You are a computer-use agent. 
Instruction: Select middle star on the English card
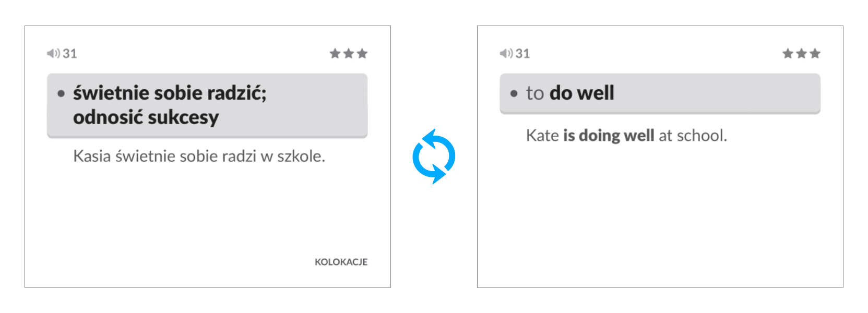click(802, 54)
